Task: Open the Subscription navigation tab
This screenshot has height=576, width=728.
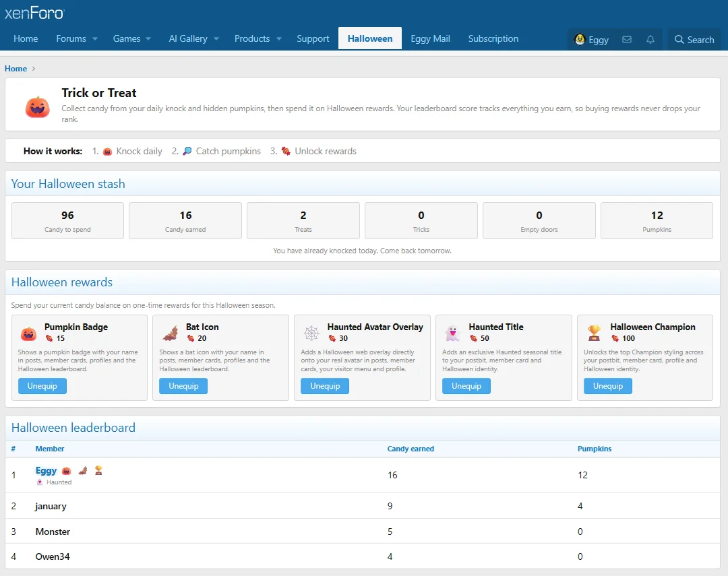Action: point(493,38)
